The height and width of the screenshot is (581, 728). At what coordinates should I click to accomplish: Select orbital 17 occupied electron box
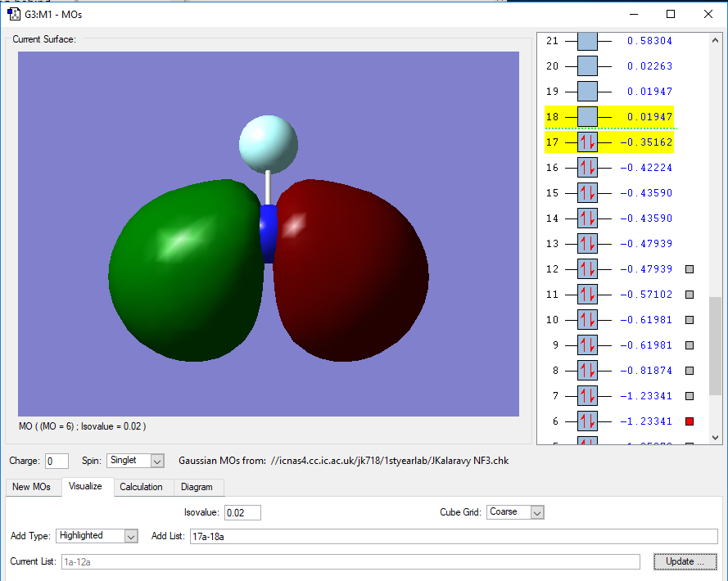[x=587, y=142]
